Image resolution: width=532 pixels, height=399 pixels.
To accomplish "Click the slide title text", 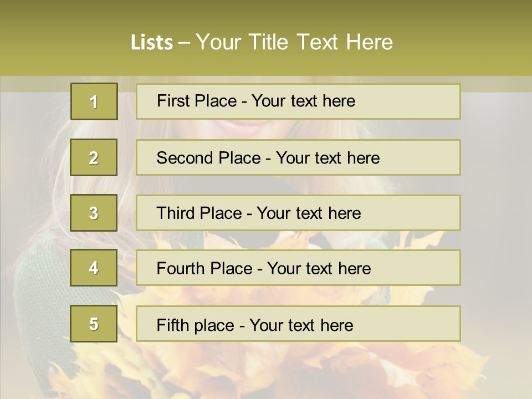I will coord(262,42).
